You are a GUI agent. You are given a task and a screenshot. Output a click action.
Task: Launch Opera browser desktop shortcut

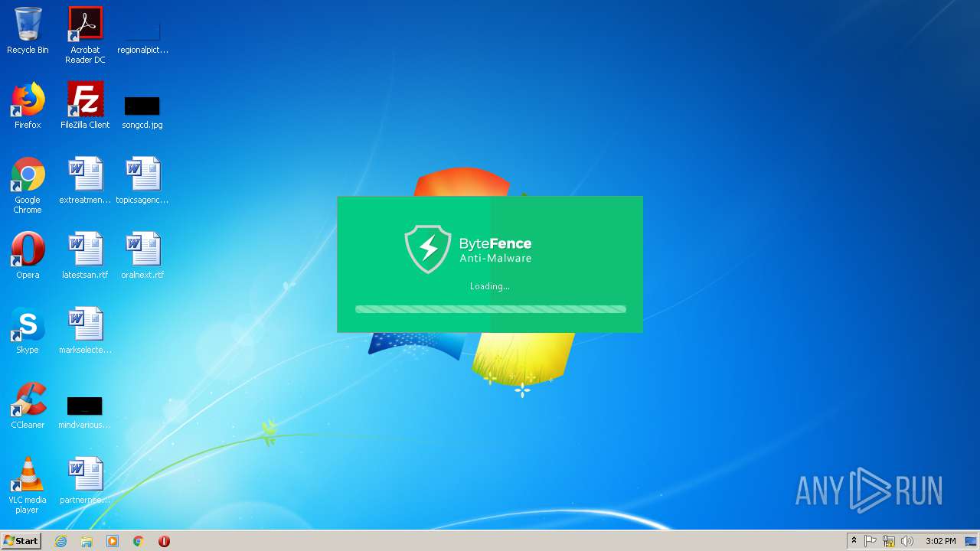click(x=28, y=256)
